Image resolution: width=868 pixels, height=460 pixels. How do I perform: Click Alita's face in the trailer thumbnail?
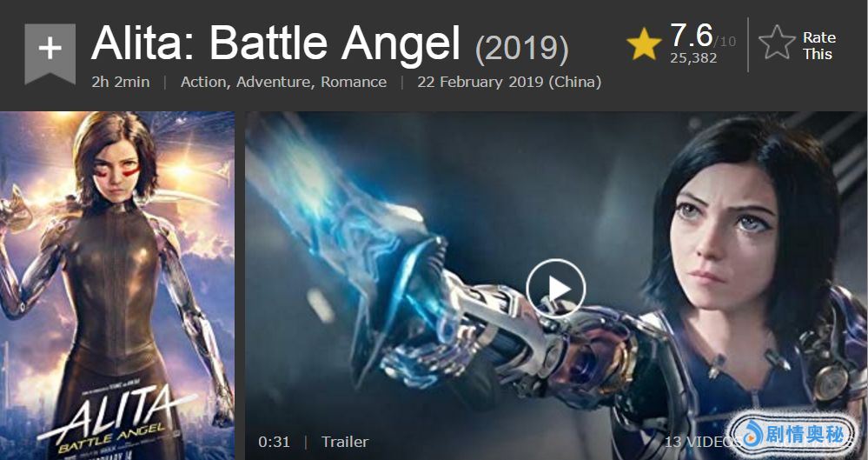tap(726, 238)
